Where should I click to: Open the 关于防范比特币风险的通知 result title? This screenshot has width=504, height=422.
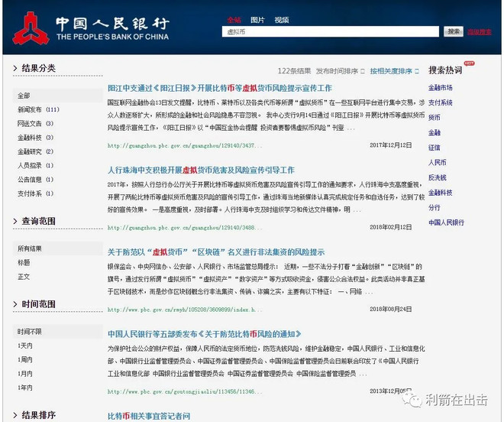(205, 334)
